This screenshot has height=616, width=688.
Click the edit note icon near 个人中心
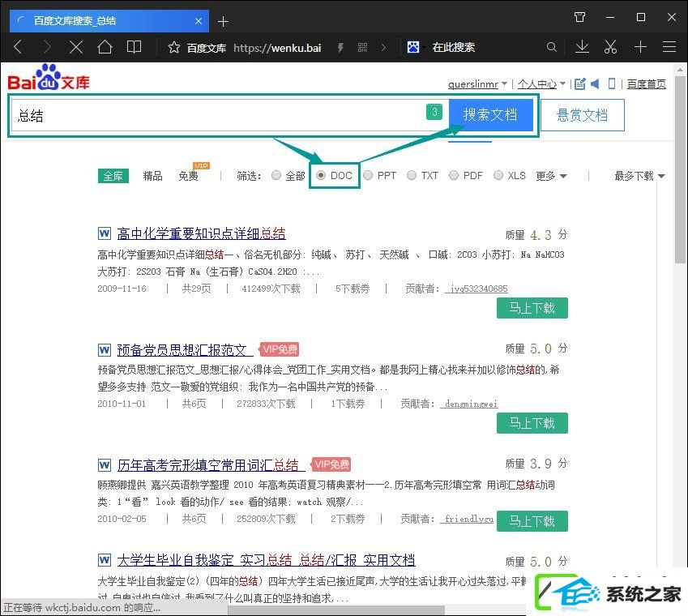click(x=579, y=83)
